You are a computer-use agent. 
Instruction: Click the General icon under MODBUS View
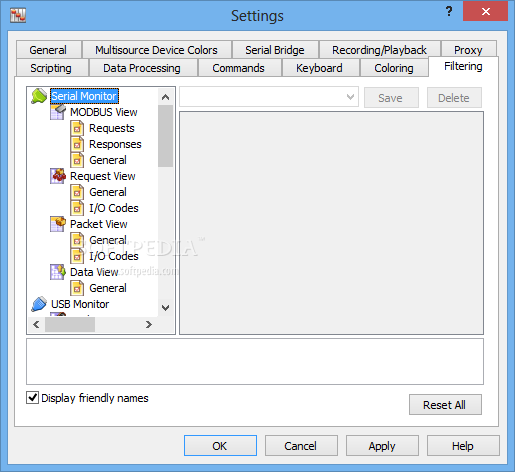coord(77,160)
